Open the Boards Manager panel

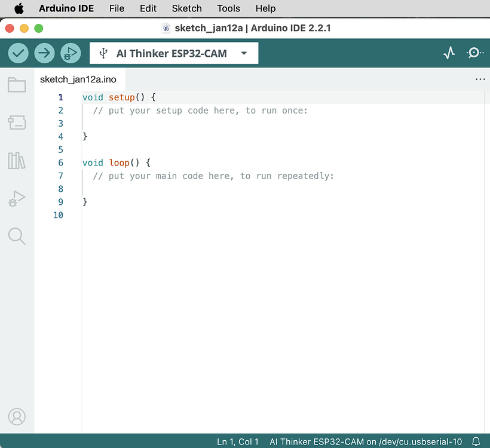(17, 123)
